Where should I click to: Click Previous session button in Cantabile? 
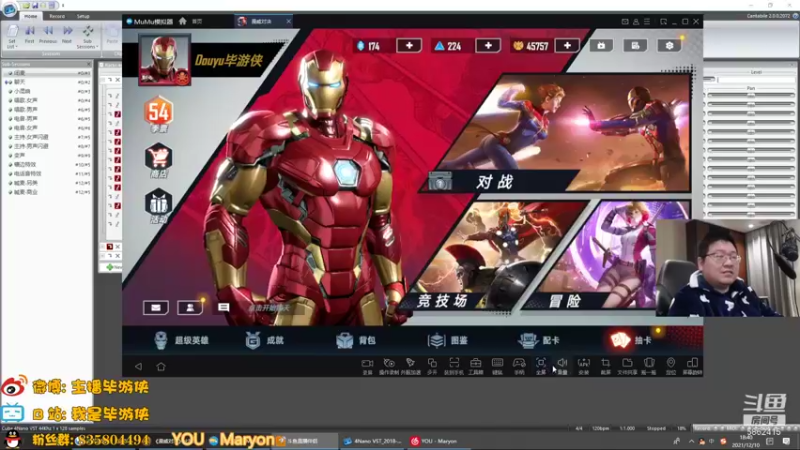pos(48,35)
